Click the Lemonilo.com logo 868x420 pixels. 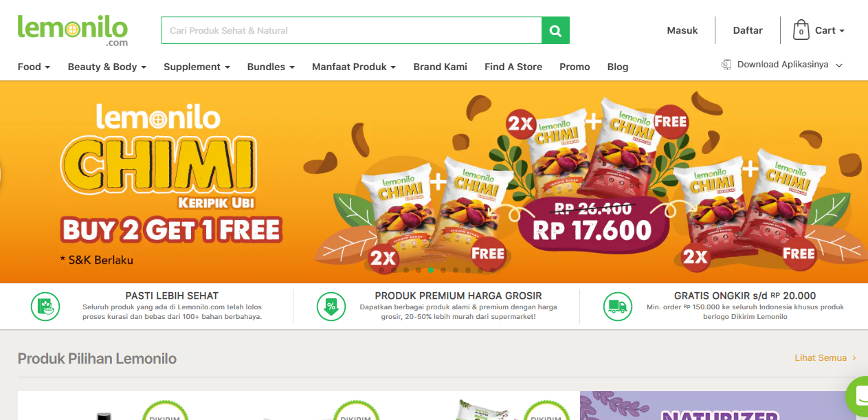[x=72, y=31]
